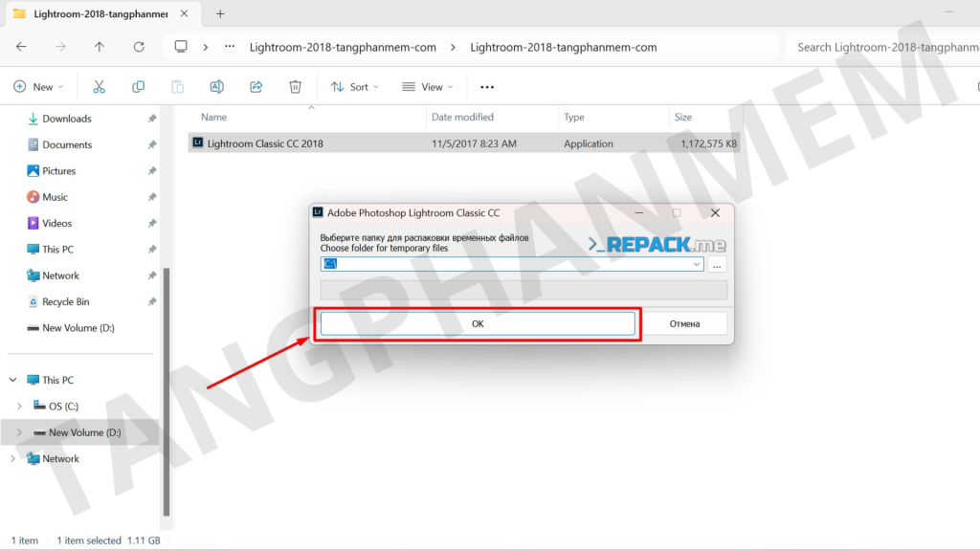
Task: Open a new Explorer tab
Action: pos(220,13)
